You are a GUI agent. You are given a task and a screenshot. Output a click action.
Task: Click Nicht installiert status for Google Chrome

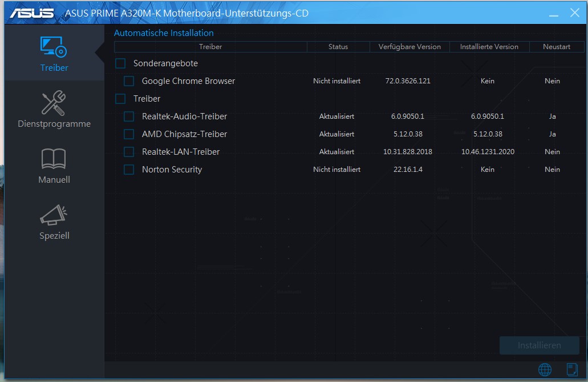[336, 81]
